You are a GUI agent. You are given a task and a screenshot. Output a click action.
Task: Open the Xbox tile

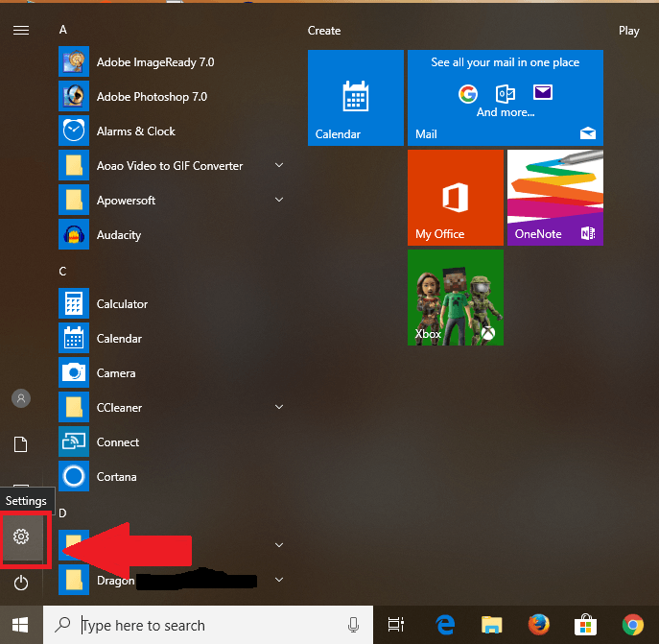[456, 298]
